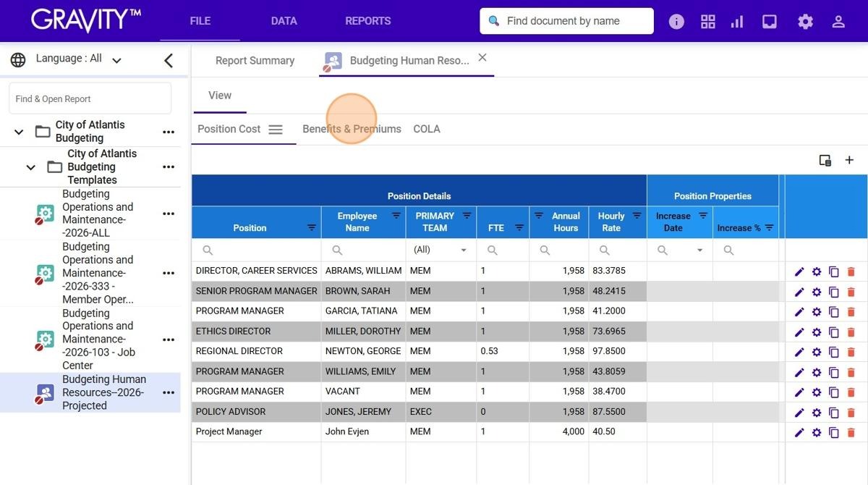This screenshot has width=868, height=485.
Task: Click the Employee Name column search field
Action: pos(363,250)
